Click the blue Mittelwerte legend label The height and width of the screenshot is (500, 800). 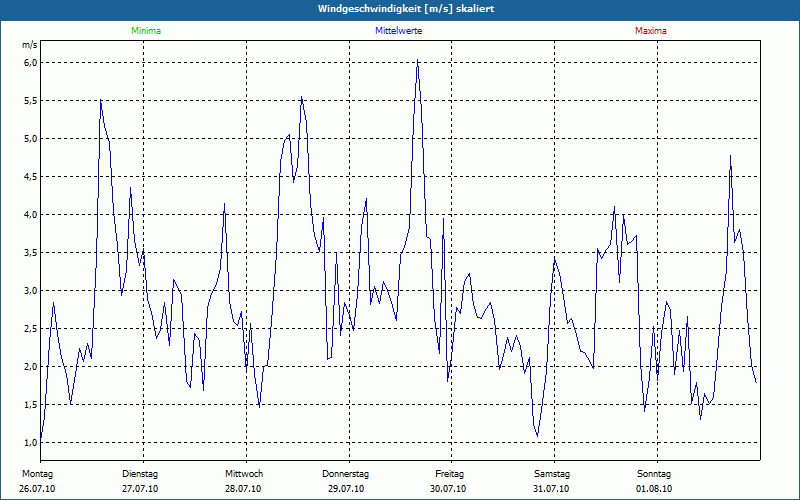(398, 31)
